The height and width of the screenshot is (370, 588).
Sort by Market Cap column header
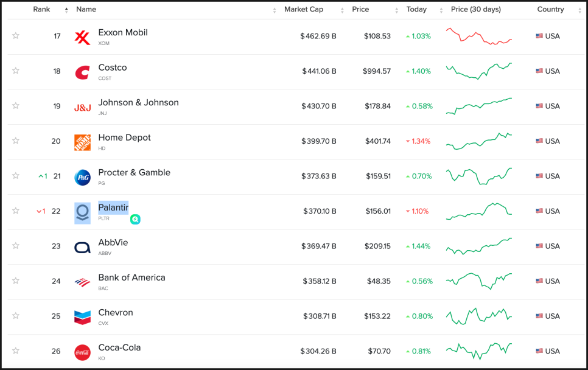(x=304, y=9)
